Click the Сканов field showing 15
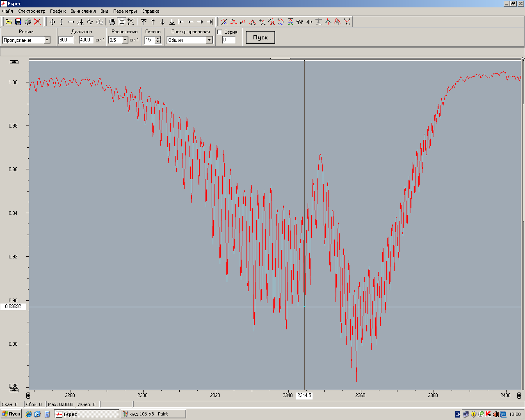The width and height of the screenshot is (525, 420). pyautogui.click(x=150, y=40)
